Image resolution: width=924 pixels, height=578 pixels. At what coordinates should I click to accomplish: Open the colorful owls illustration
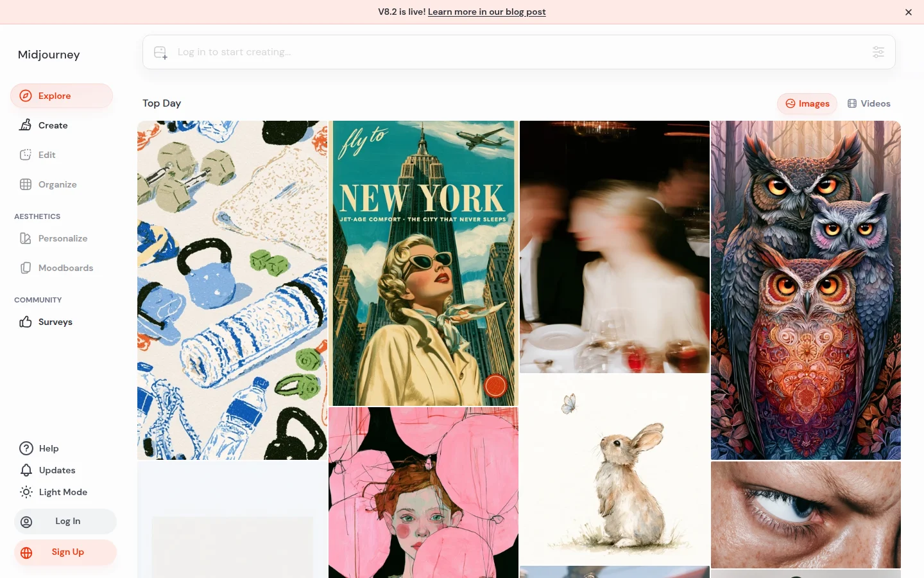coord(806,290)
